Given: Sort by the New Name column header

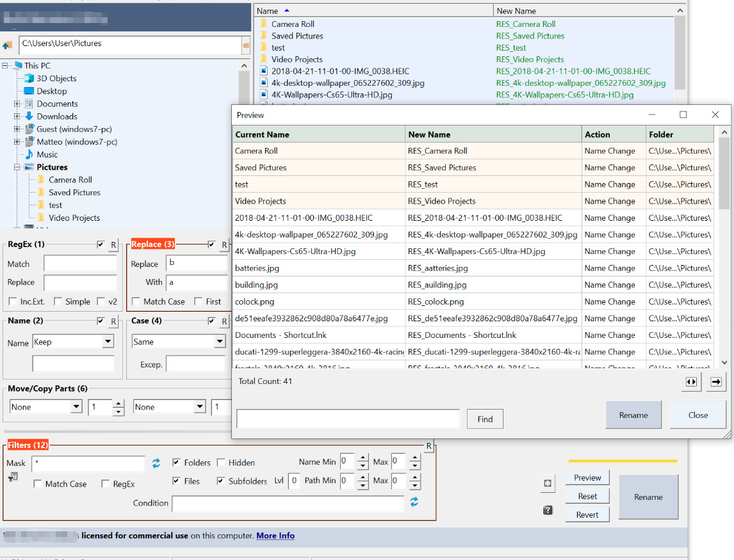Looking at the screenshot, I should (516, 11).
